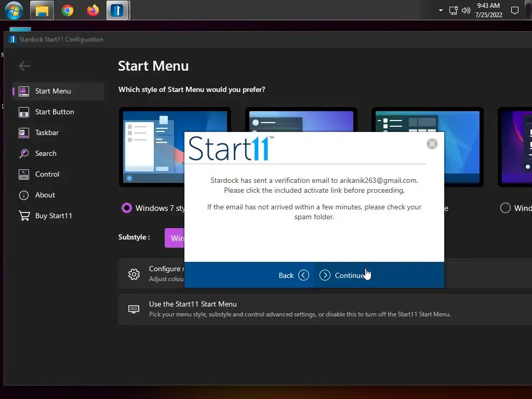
Task: Click the Back circled arrow icon
Action: (303, 275)
